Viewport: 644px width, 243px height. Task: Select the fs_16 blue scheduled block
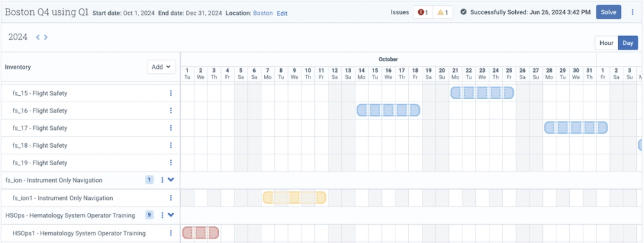click(388, 110)
